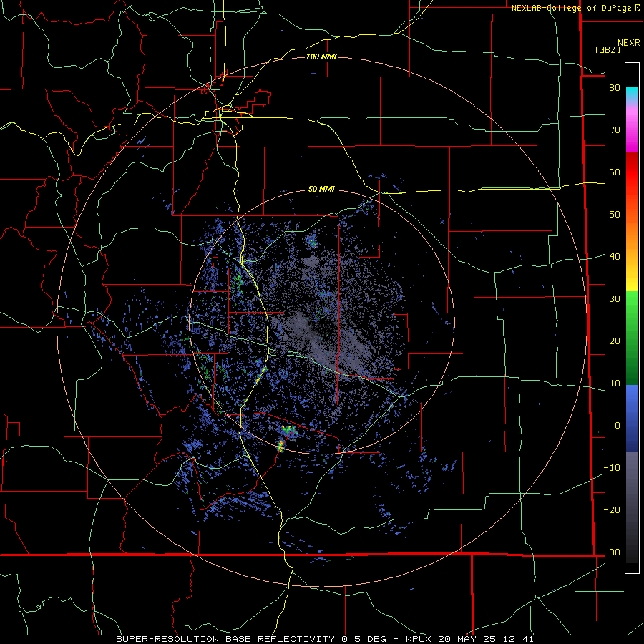Select the 60 value on dBZ scale

point(615,172)
